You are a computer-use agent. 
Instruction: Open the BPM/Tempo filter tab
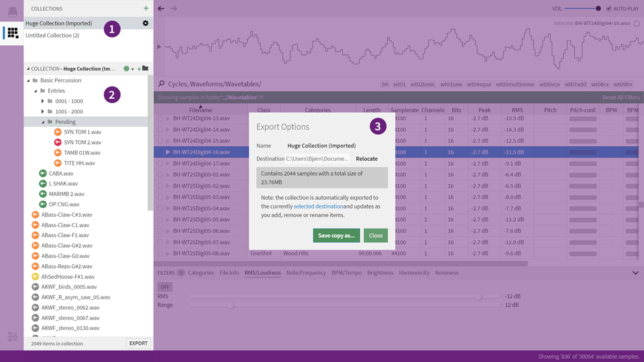[x=347, y=273]
